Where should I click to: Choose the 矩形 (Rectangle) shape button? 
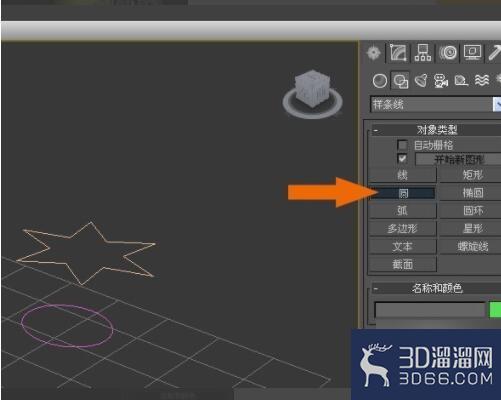pos(472,175)
